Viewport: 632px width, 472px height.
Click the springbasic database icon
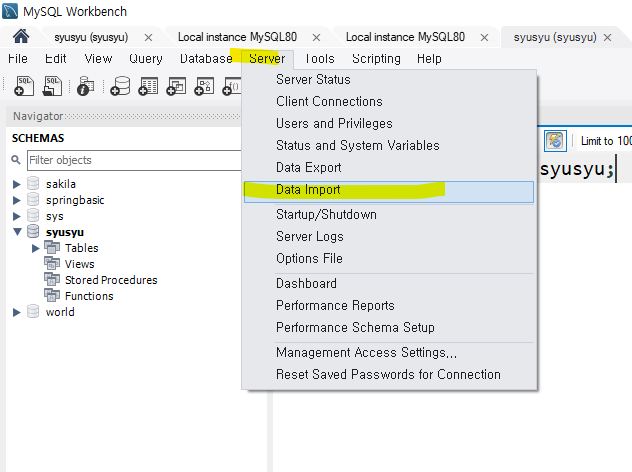pos(33,200)
